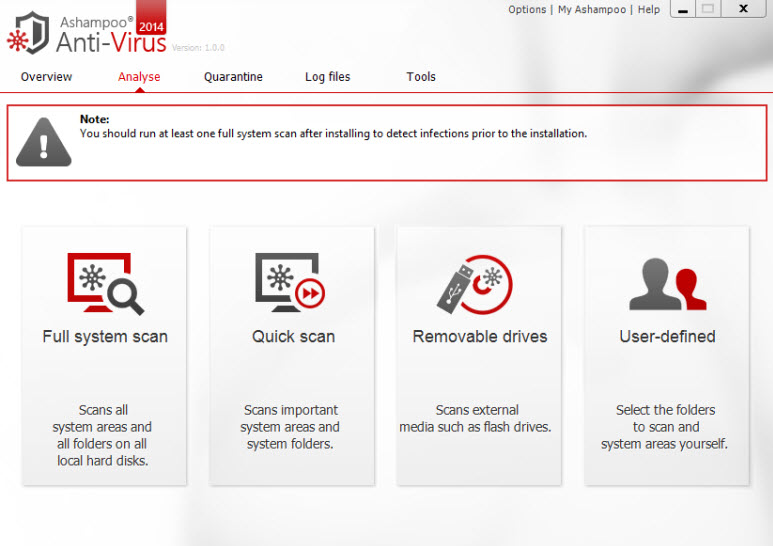Click the Version: 1.0.0 label
The width and height of the screenshot is (773, 546).
(x=198, y=48)
